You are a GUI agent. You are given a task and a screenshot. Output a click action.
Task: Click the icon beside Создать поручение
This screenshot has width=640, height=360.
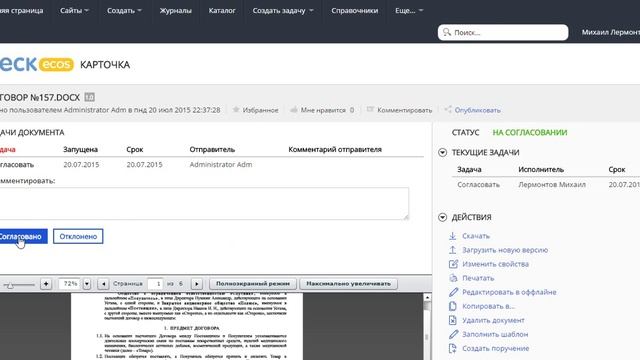453,348
